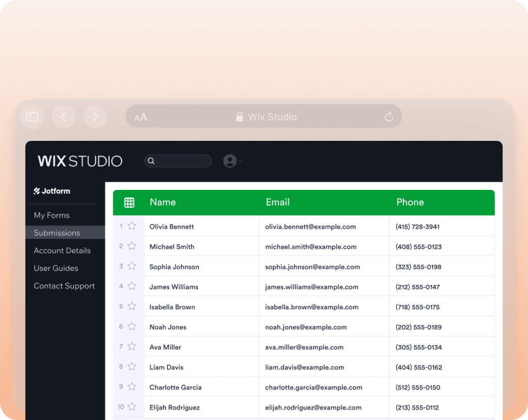Focus the dark search field

[x=178, y=161]
